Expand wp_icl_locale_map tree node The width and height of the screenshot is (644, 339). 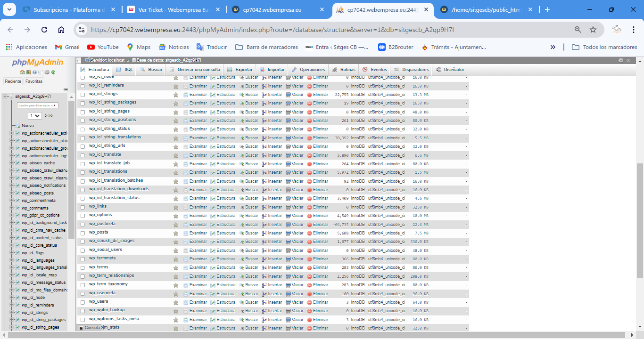pos(12,275)
